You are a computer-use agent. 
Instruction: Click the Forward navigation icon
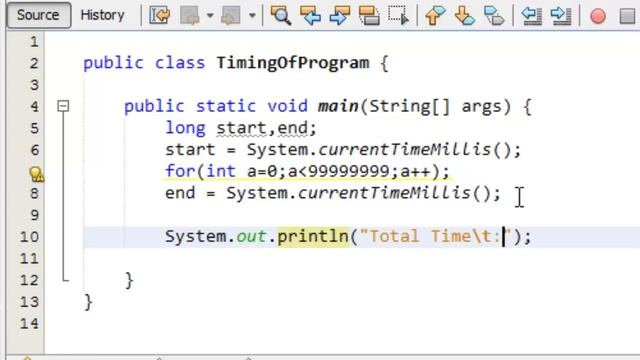pyautogui.click(x=230, y=16)
